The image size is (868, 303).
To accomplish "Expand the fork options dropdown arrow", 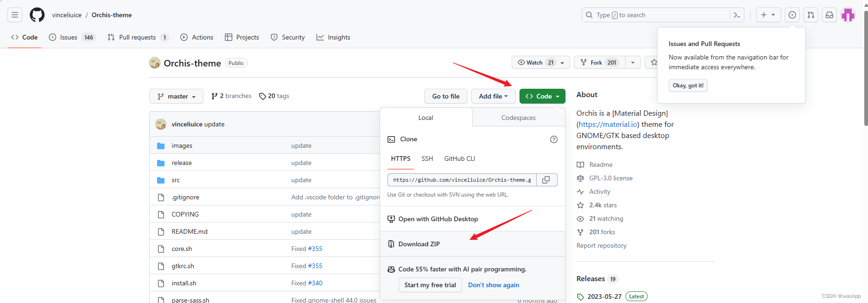I will (x=633, y=62).
